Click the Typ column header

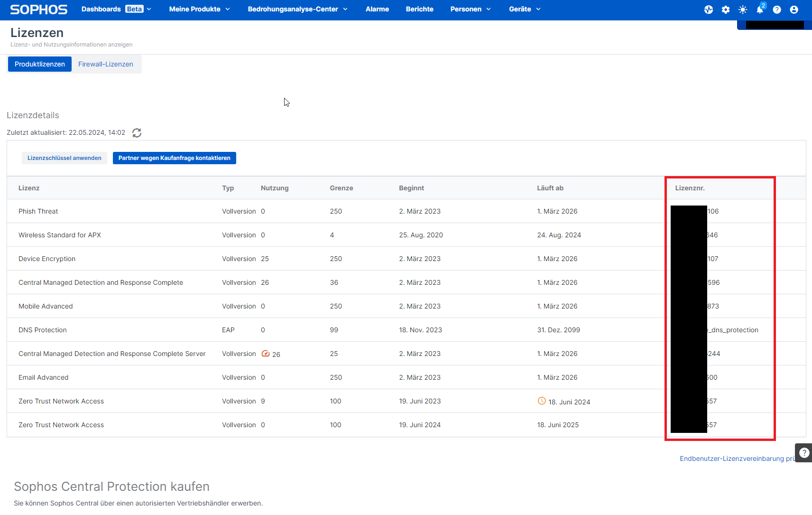(x=228, y=188)
